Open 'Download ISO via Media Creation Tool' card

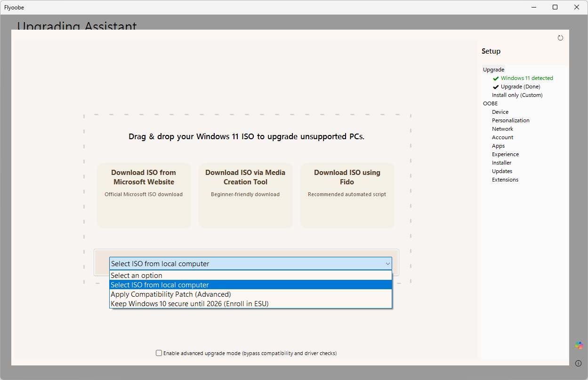(x=245, y=195)
